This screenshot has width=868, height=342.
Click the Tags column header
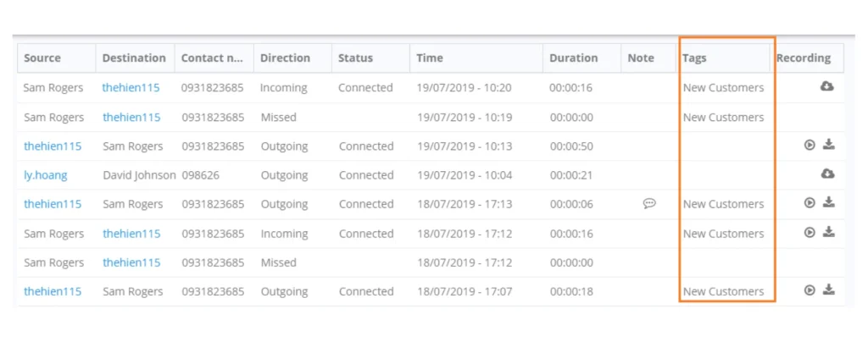(x=694, y=58)
